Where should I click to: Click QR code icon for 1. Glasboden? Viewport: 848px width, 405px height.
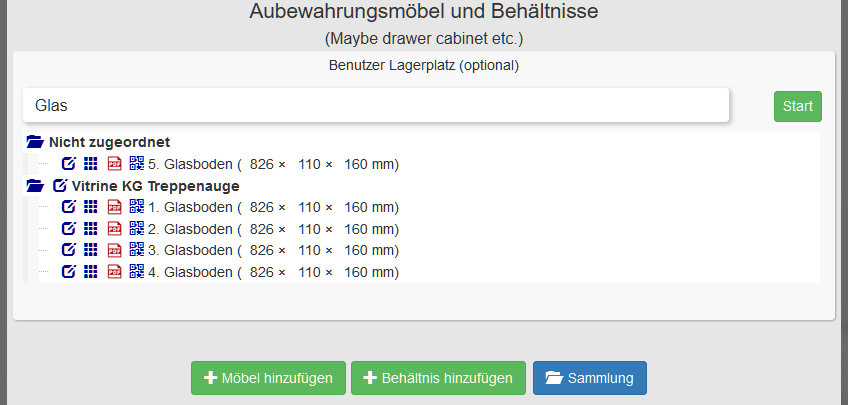[136, 207]
